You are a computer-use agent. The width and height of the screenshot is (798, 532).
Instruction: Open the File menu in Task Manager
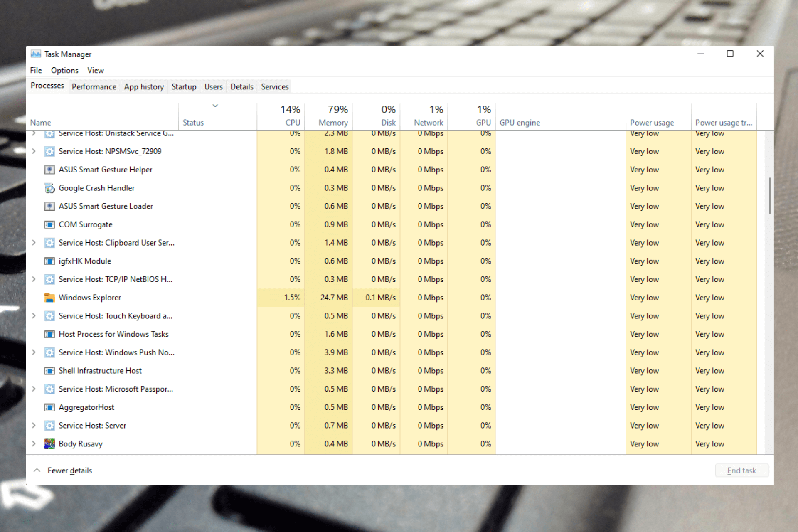36,69
